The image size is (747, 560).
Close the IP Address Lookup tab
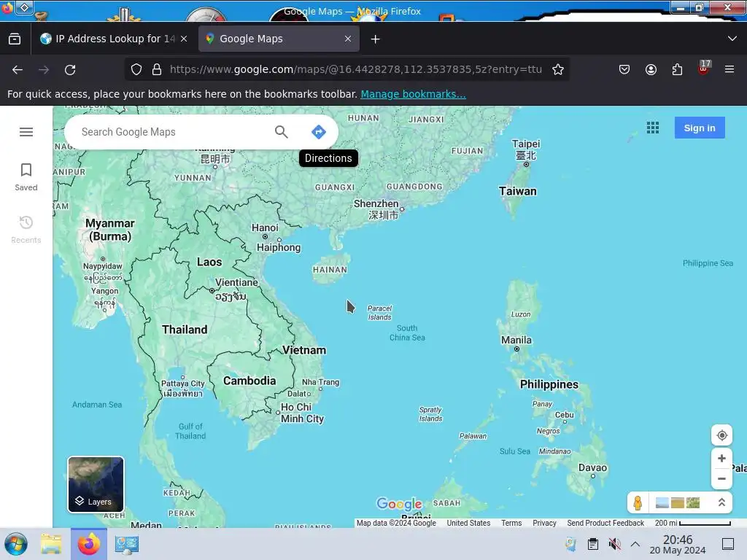point(184,39)
